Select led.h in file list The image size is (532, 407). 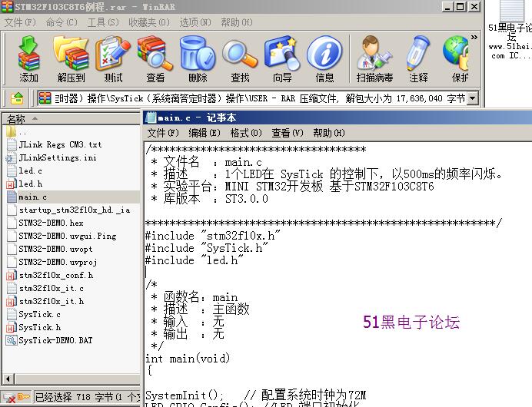[31, 184]
